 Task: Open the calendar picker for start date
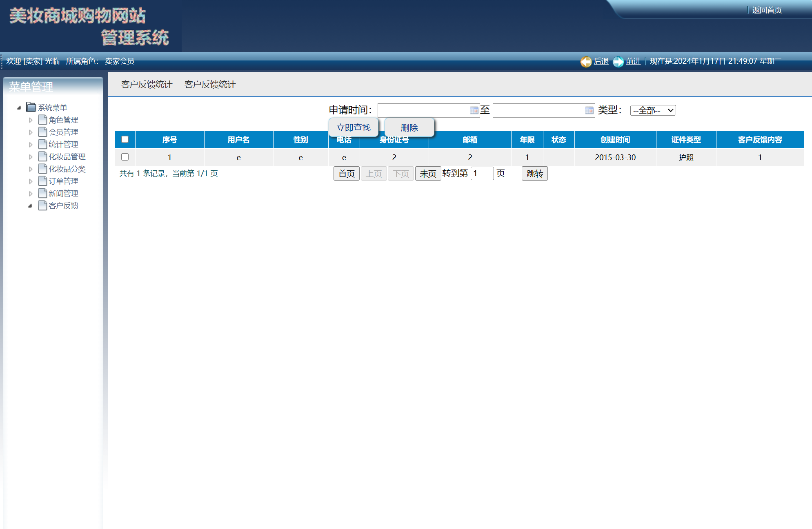coord(474,110)
